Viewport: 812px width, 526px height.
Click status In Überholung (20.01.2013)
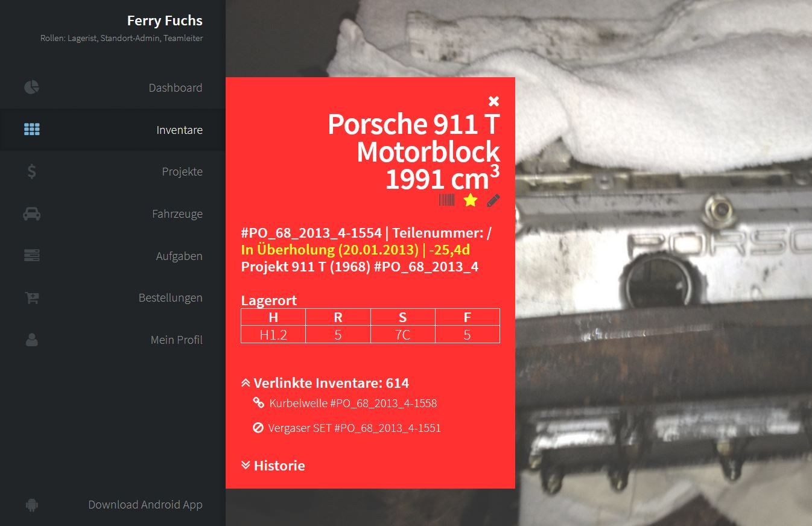329,250
